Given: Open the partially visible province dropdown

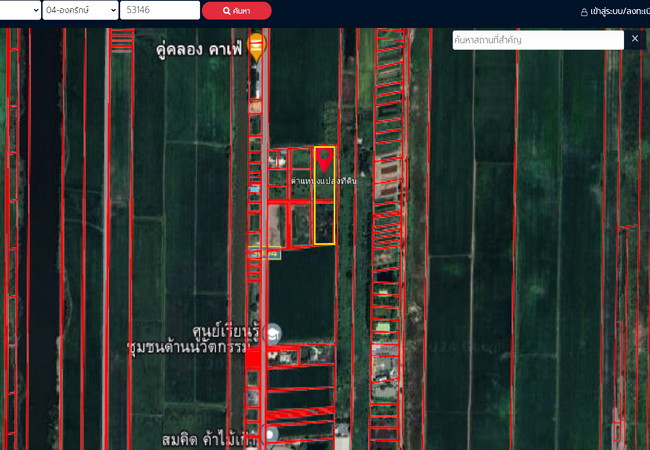Looking at the screenshot, I should pyautogui.click(x=20, y=10).
